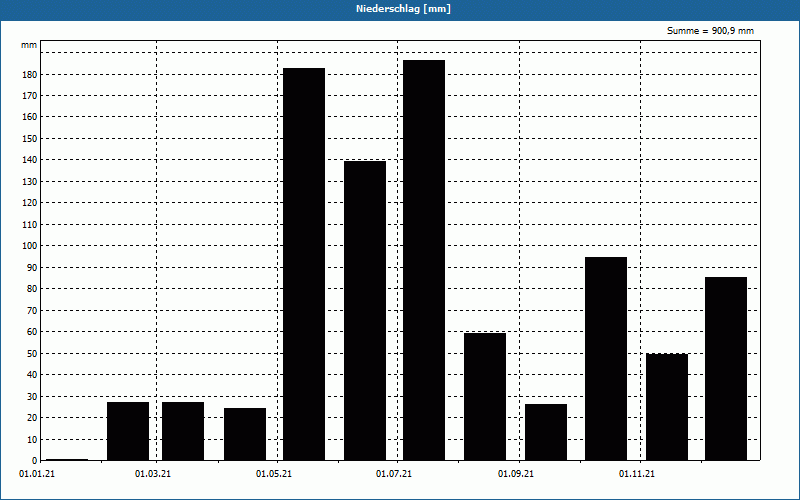
Task: Select the y-axis value '50'
Action: click(x=32, y=353)
